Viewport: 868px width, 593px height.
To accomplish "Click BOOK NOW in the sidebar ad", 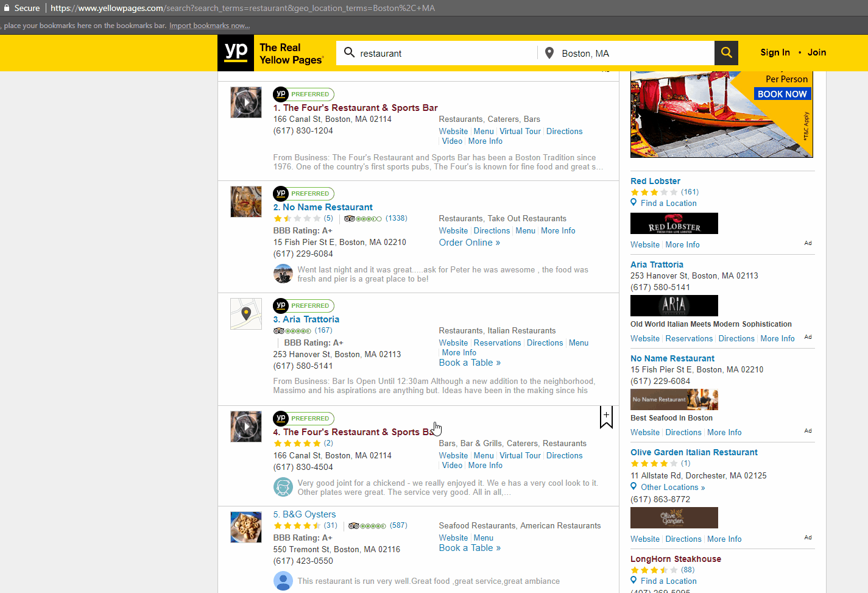I will (782, 94).
